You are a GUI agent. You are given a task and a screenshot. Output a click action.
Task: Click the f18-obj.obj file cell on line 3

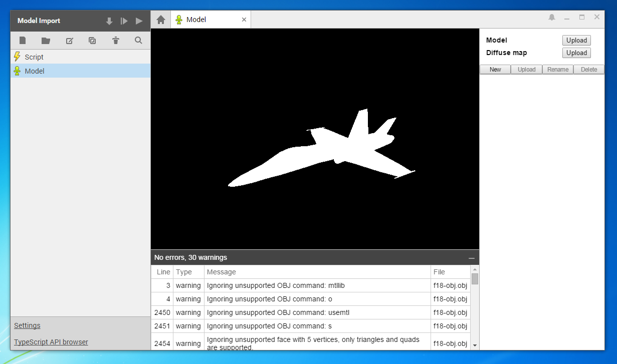(450, 285)
